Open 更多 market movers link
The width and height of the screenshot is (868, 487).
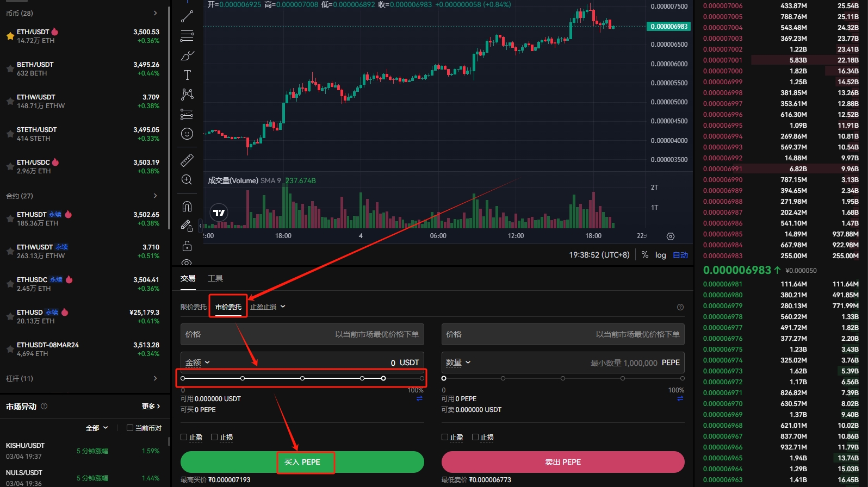151,406
